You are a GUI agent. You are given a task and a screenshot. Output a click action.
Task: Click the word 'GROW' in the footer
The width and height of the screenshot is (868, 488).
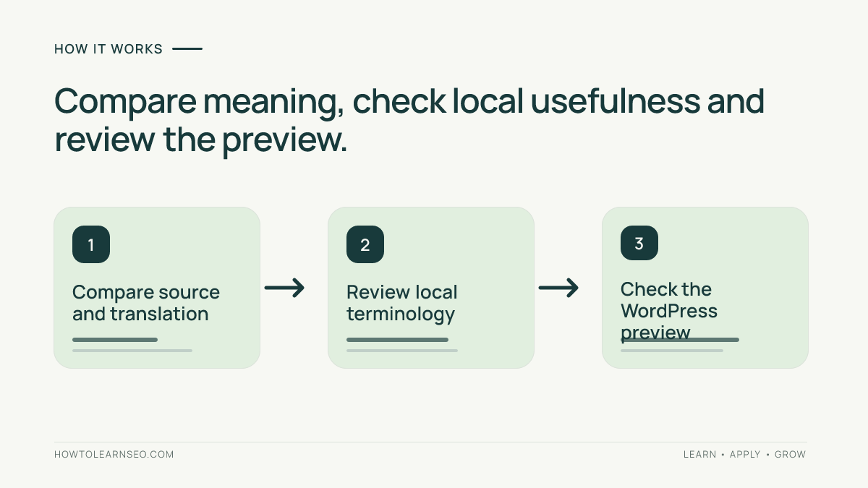point(790,455)
